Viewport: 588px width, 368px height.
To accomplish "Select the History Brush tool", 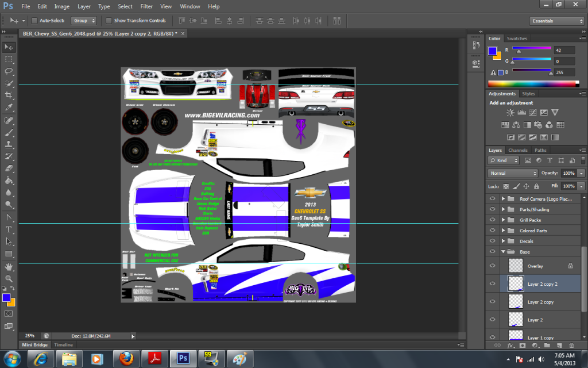I will click(x=9, y=156).
